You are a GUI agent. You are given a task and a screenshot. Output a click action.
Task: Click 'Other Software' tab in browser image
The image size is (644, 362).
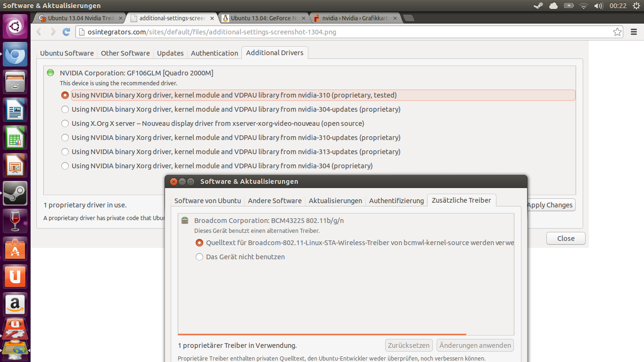(125, 53)
